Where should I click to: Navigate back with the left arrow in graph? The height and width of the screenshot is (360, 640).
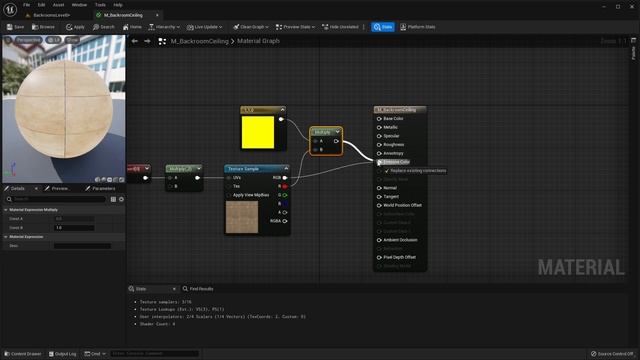134,41
